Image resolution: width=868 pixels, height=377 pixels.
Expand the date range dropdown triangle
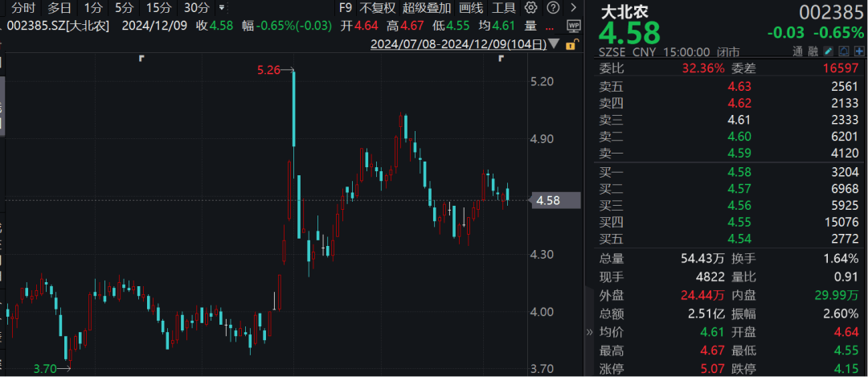point(555,45)
